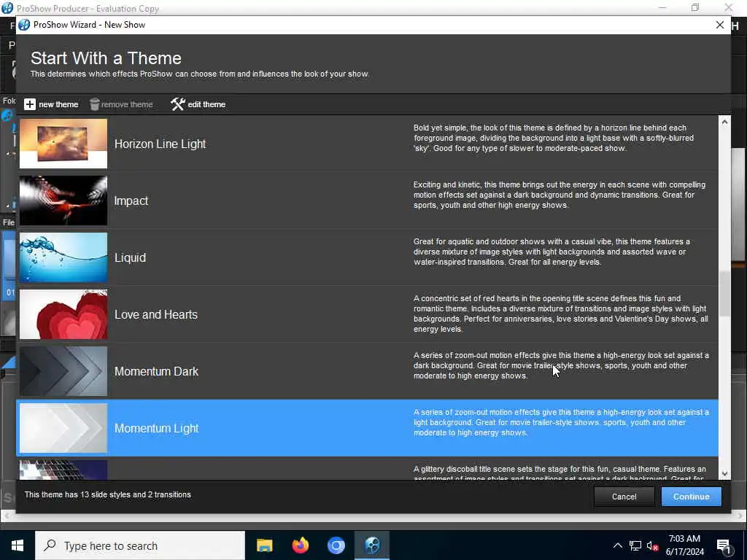Click the theme list scroll down arrow
Screen dimensions: 747x560
(724, 473)
